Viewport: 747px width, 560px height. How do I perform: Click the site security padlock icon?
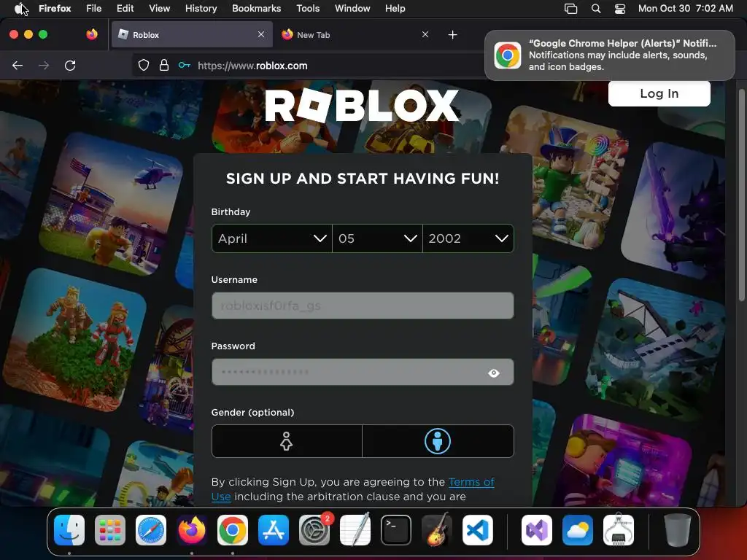[x=164, y=65]
